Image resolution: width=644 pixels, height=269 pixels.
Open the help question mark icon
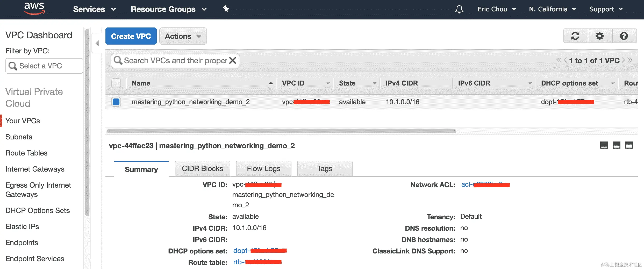pos(624,36)
